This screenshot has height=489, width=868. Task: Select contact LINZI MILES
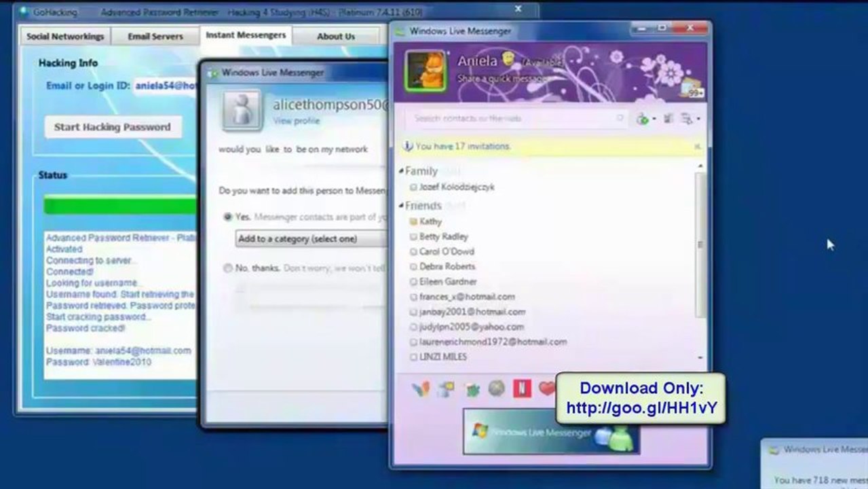[442, 357]
